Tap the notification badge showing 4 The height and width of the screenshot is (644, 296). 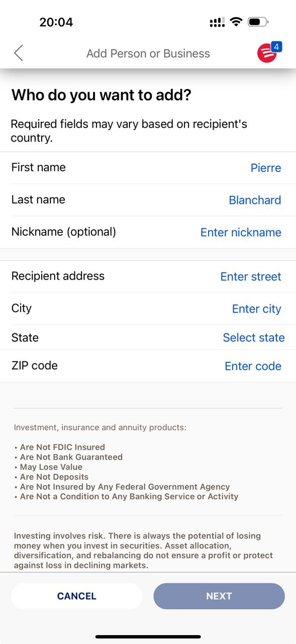pos(276,47)
